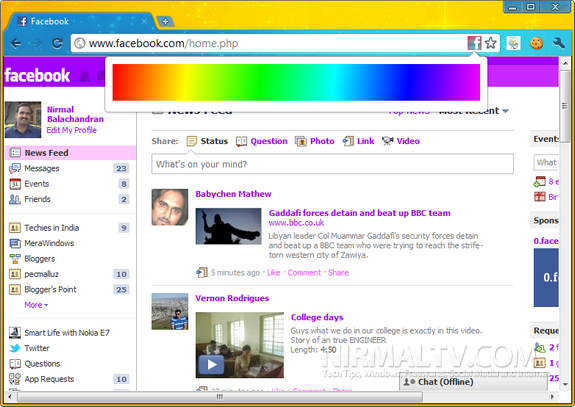Open the cookie extension icon
Viewport: 575px width, 407px height.
(536, 43)
